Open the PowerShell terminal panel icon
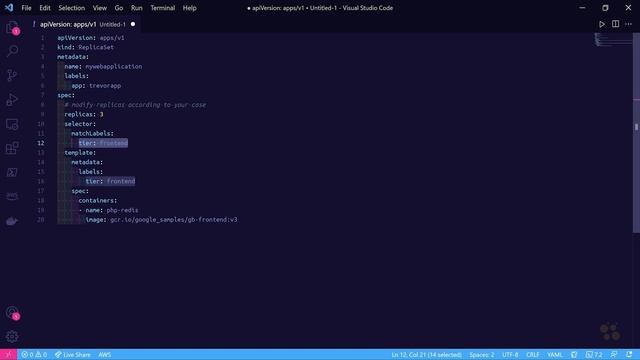Viewport: 640px width, 360px height. 12,172
